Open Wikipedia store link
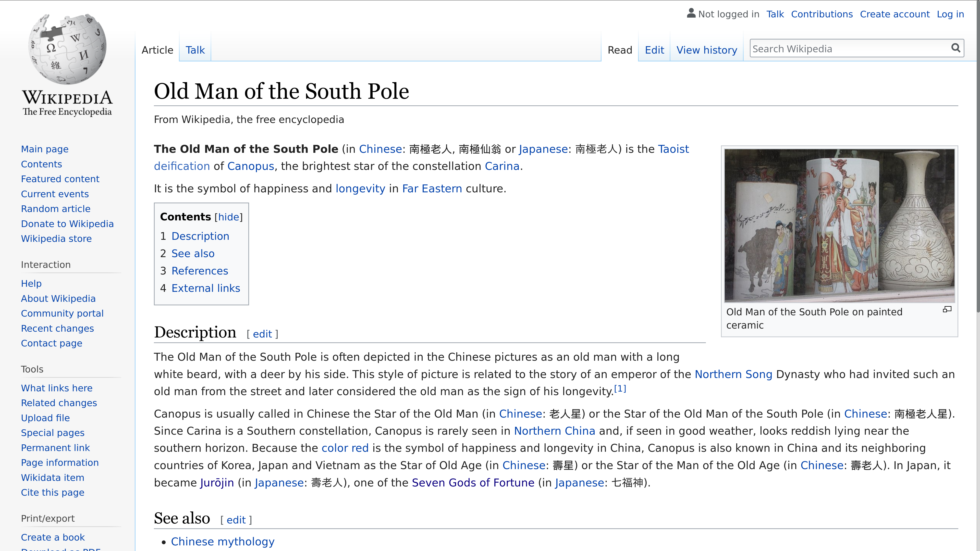980x551 pixels. [x=56, y=239]
